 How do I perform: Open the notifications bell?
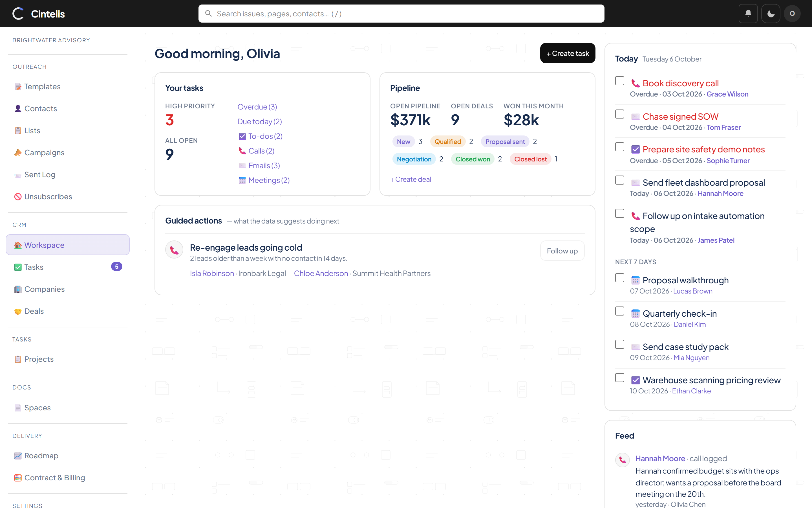pyautogui.click(x=748, y=14)
